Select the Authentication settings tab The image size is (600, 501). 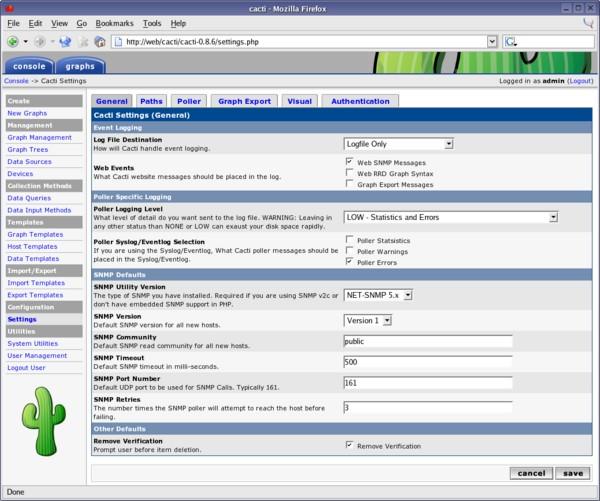(x=360, y=101)
